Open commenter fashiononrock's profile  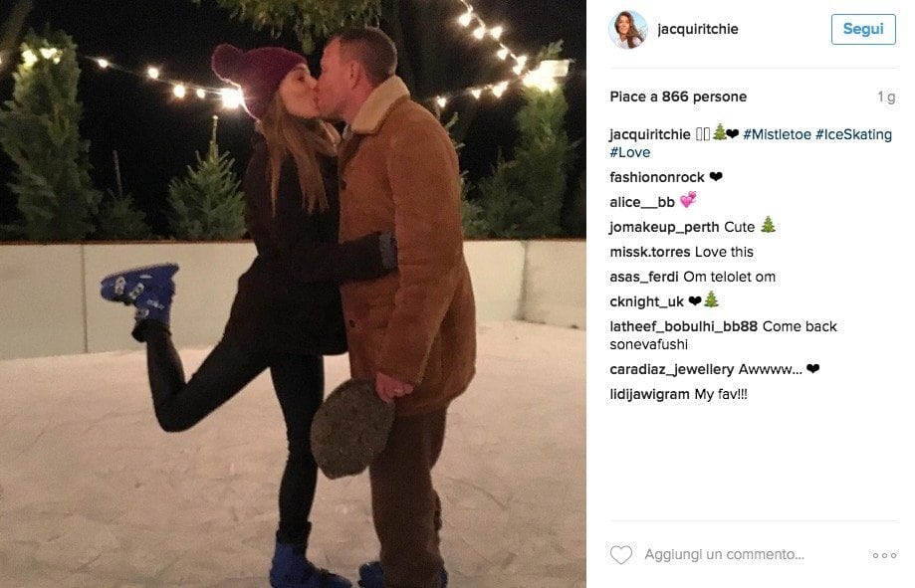[x=657, y=177]
